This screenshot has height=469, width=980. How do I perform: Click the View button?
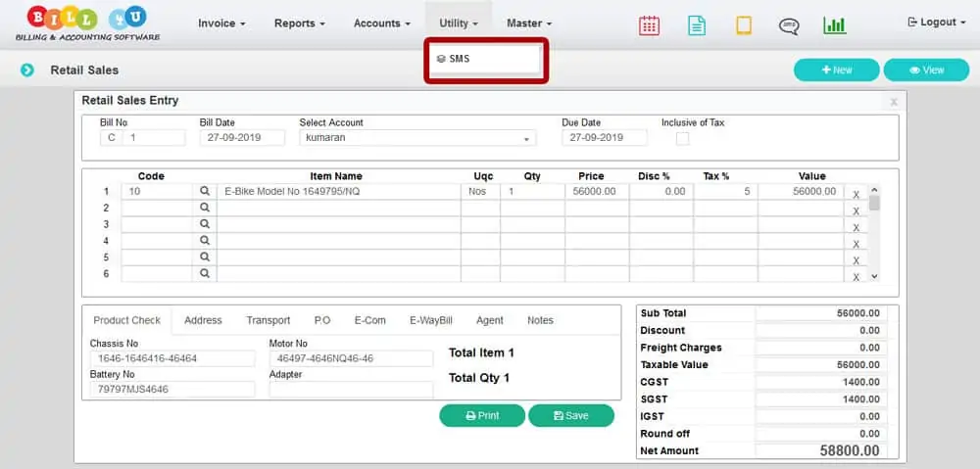[x=926, y=70]
